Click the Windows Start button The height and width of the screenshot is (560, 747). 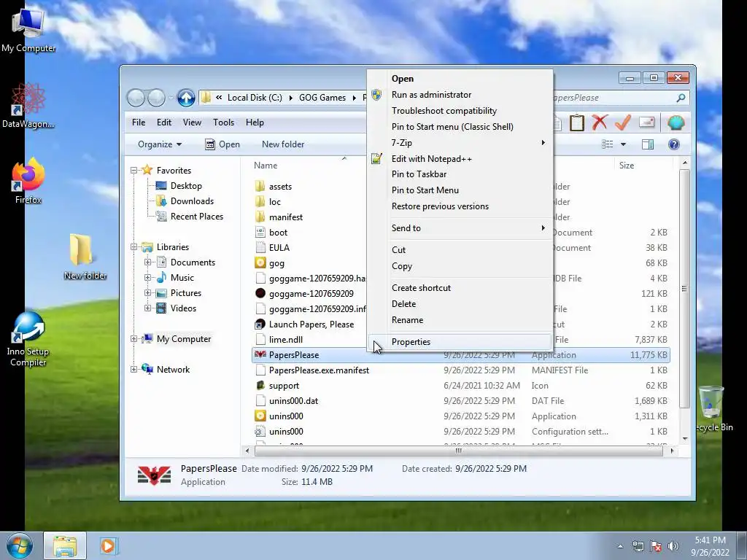(x=20, y=545)
